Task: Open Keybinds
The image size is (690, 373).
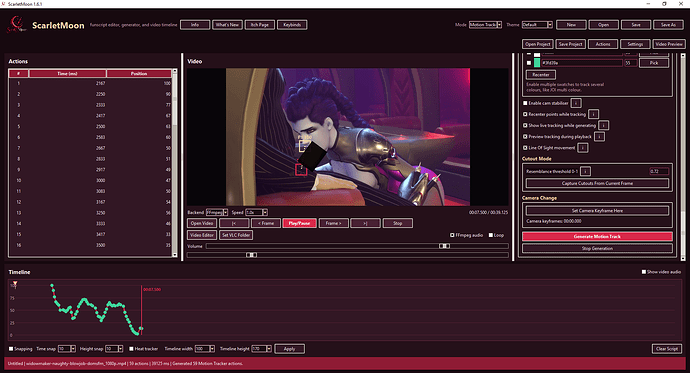Action: [292, 25]
